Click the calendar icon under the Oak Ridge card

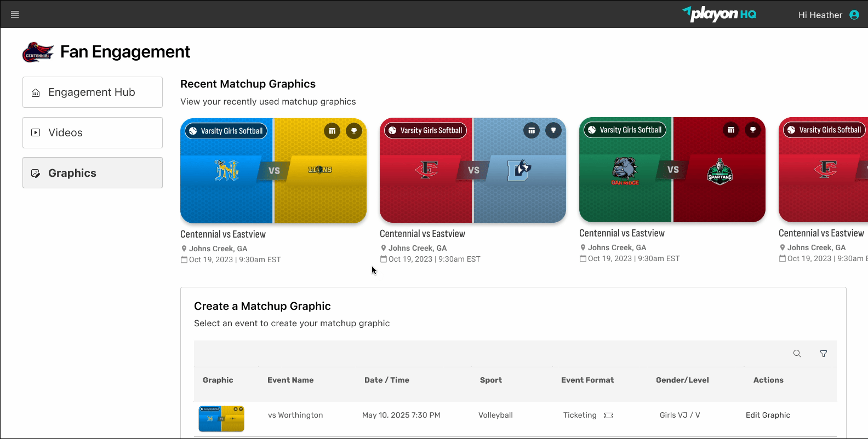click(x=583, y=258)
